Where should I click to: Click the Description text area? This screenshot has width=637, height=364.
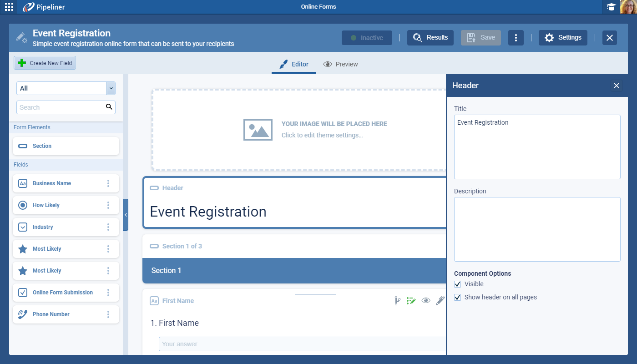click(x=537, y=229)
